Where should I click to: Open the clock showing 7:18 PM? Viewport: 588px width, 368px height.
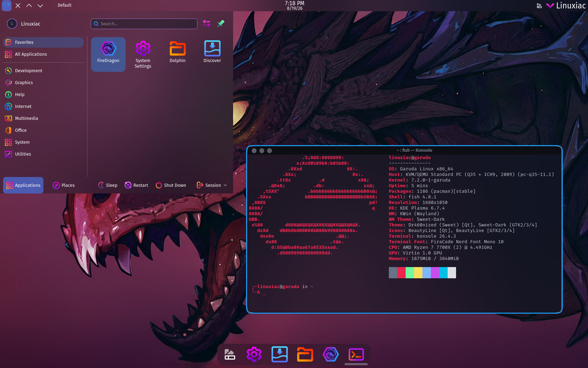coord(294,5)
